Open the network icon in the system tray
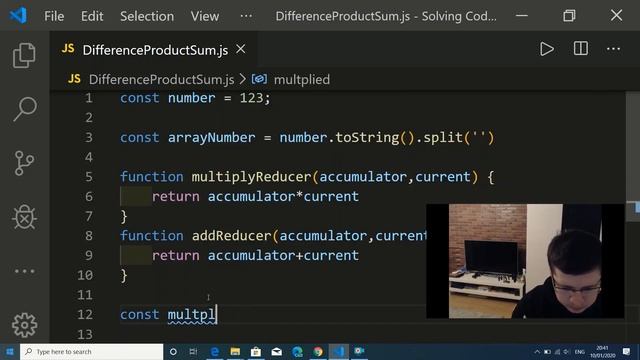 coord(557,352)
